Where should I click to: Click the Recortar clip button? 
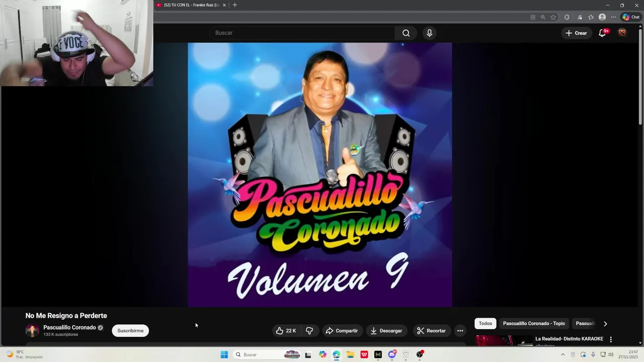coord(432,331)
